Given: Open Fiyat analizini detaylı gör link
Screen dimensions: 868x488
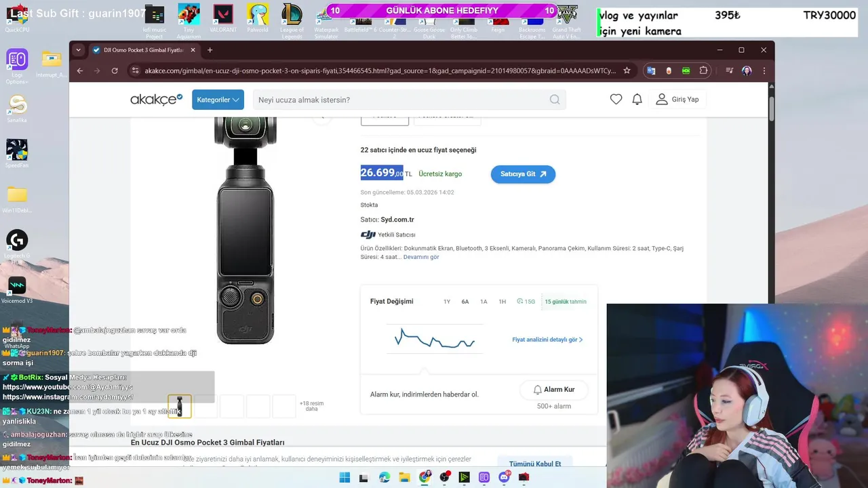Looking at the screenshot, I should tap(547, 340).
